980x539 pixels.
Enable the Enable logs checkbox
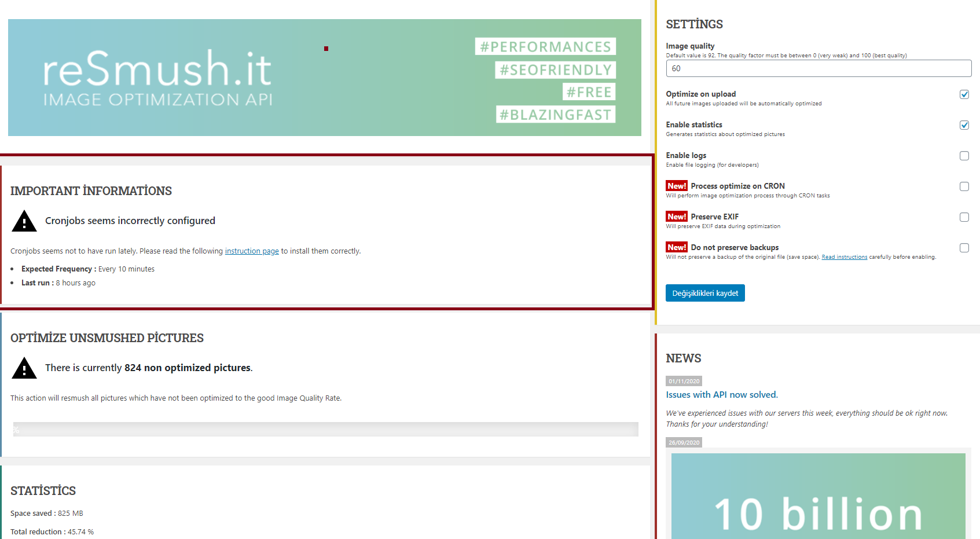(x=964, y=156)
